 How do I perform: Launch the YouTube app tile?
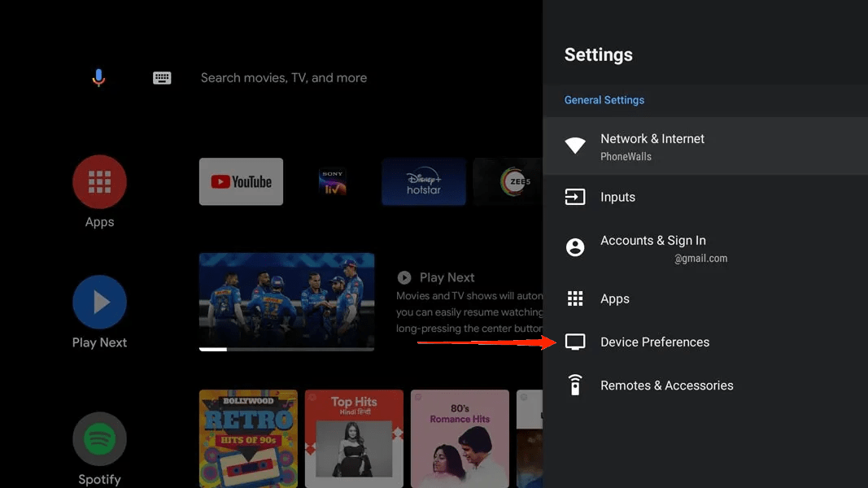241,181
